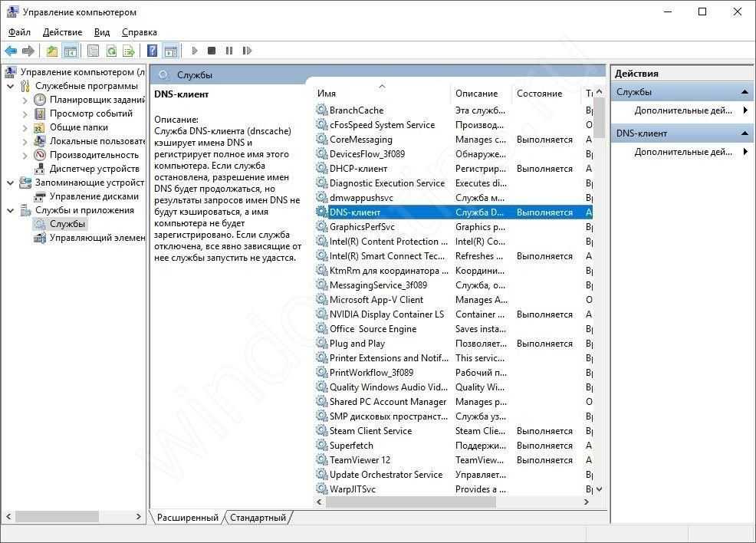
Task: Select the TeamViewer 12 service
Action: (x=360, y=460)
